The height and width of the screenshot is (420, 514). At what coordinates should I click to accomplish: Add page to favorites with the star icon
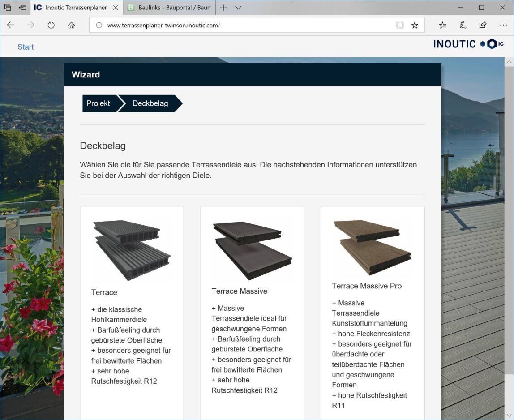click(415, 25)
